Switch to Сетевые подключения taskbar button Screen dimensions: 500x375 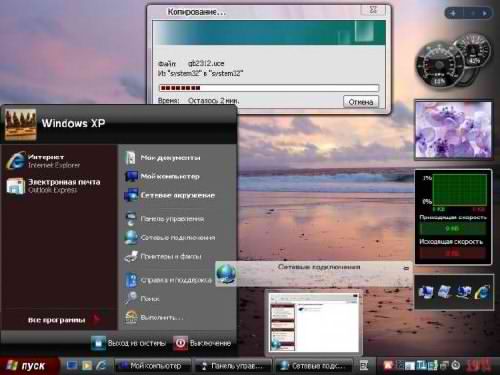pyautogui.click(x=313, y=366)
